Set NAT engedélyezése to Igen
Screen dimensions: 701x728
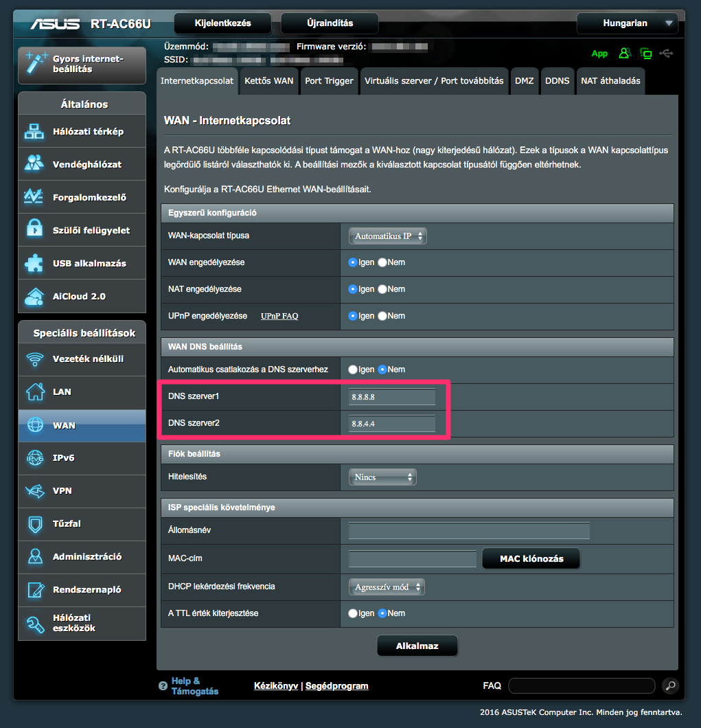[x=353, y=289]
